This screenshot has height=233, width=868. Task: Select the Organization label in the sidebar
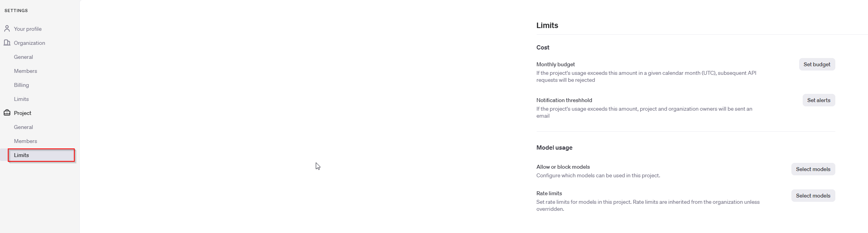pos(30,43)
